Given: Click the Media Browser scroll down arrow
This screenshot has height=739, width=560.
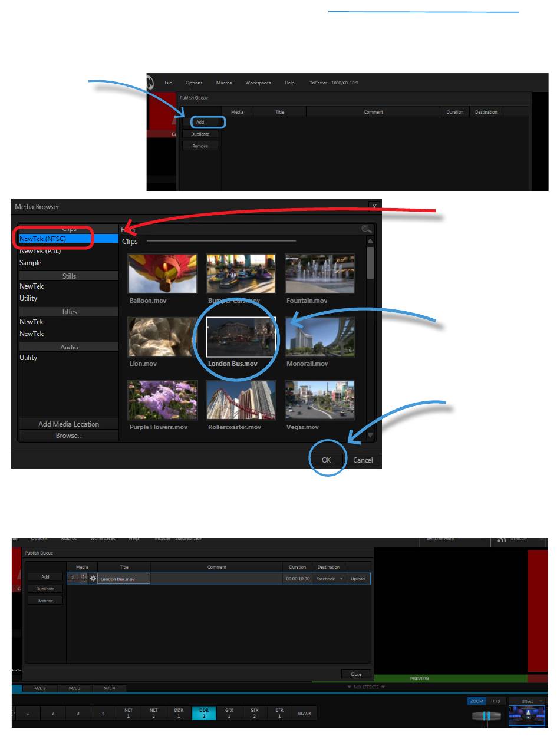Looking at the screenshot, I should pyautogui.click(x=370, y=436).
